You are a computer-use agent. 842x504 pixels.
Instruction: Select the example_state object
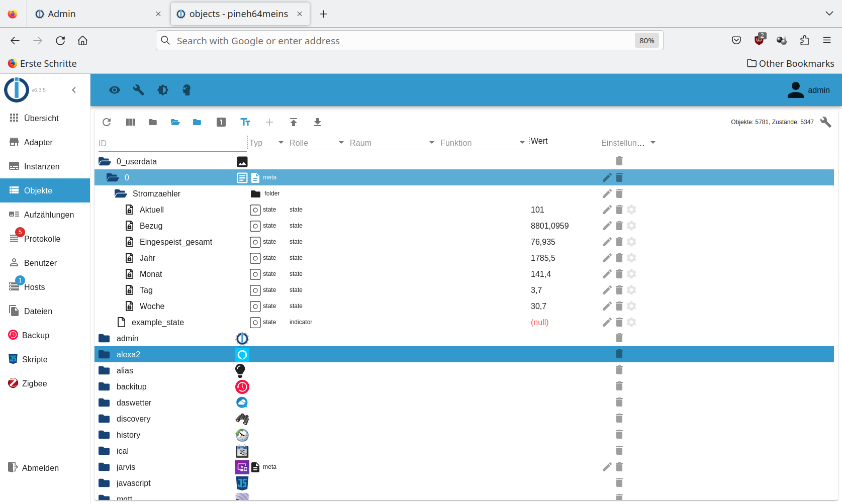(x=464, y=322)
